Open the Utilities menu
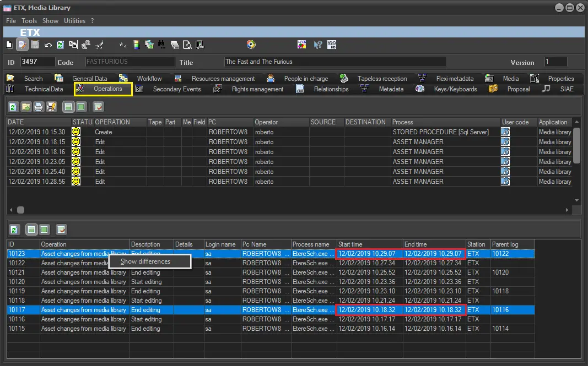This screenshot has width=588, height=366. [74, 21]
